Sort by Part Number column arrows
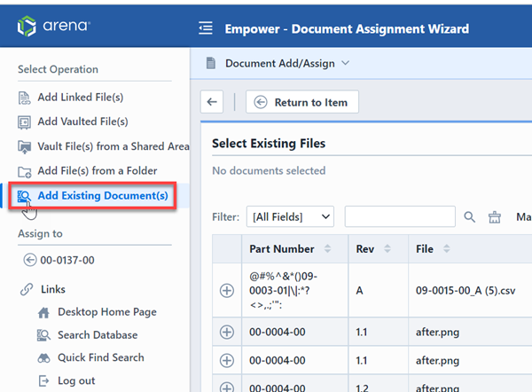The width and height of the screenshot is (532, 392). coord(327,249)
